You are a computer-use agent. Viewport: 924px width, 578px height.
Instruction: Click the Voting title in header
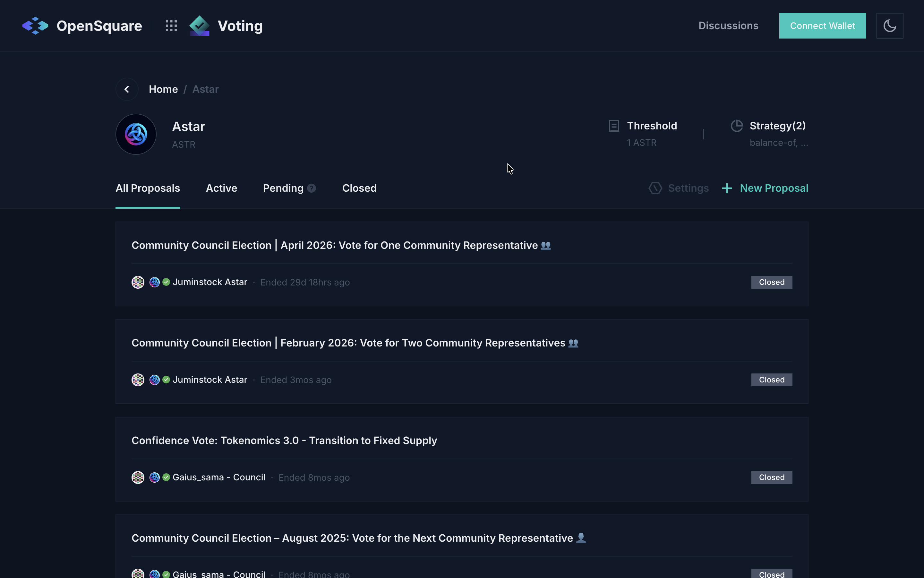point(240,26)
